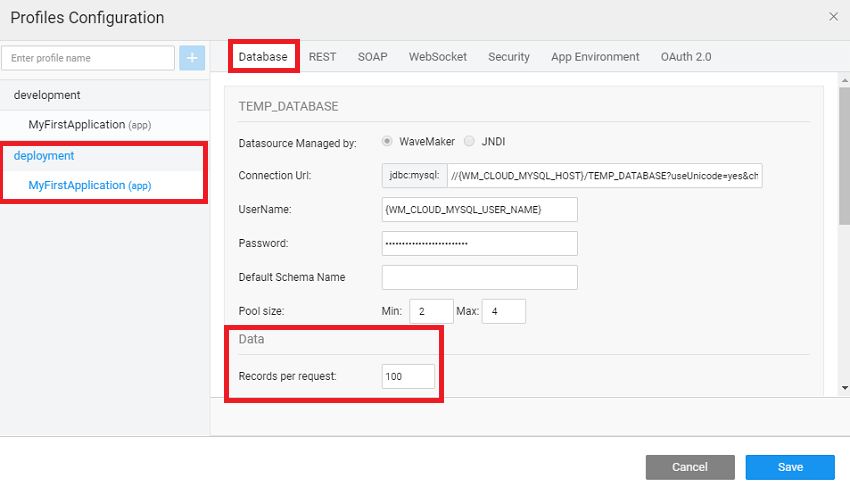Screen dimensions: 850x495
Task: Click the Save button
Action: [789, 467]
